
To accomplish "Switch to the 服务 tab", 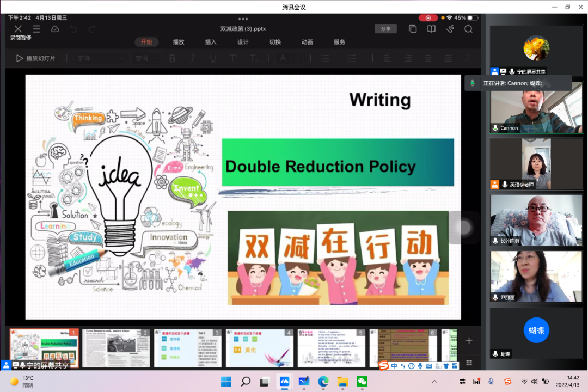I will (339, 42).
